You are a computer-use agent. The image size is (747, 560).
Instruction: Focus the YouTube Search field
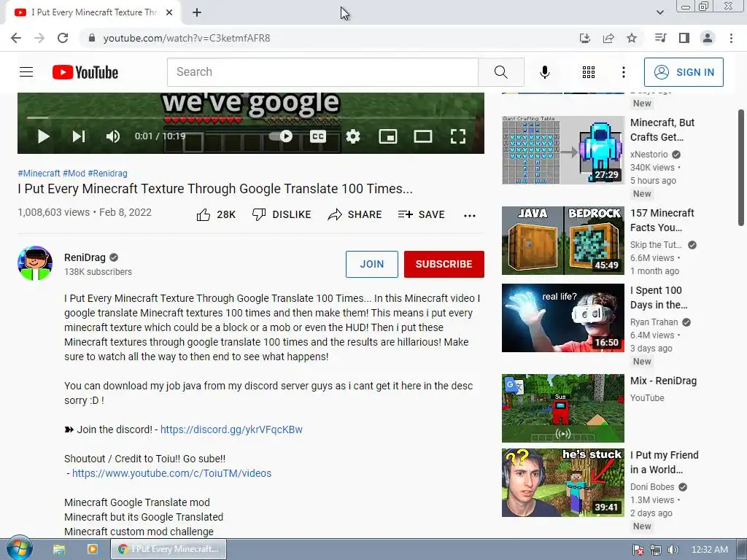322,72
